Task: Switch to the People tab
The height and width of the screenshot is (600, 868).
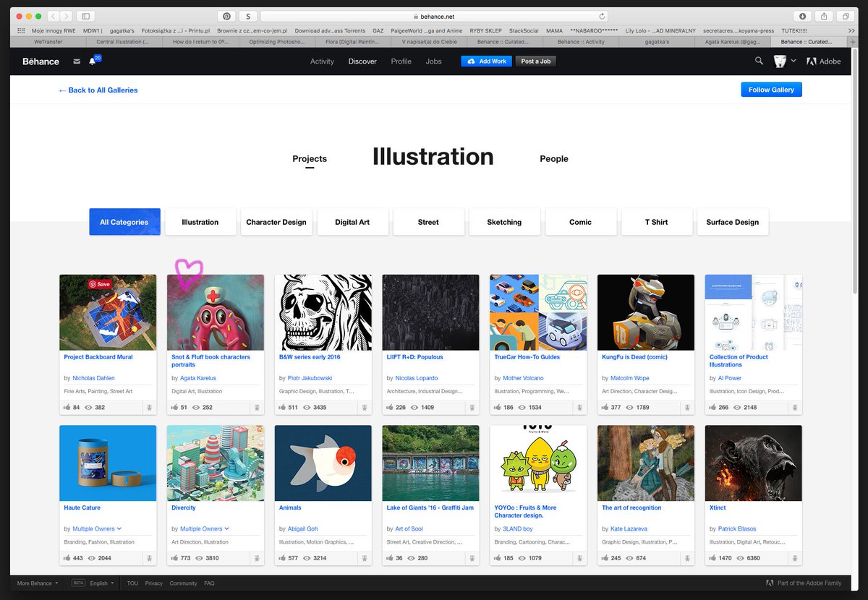Action: 554,159
